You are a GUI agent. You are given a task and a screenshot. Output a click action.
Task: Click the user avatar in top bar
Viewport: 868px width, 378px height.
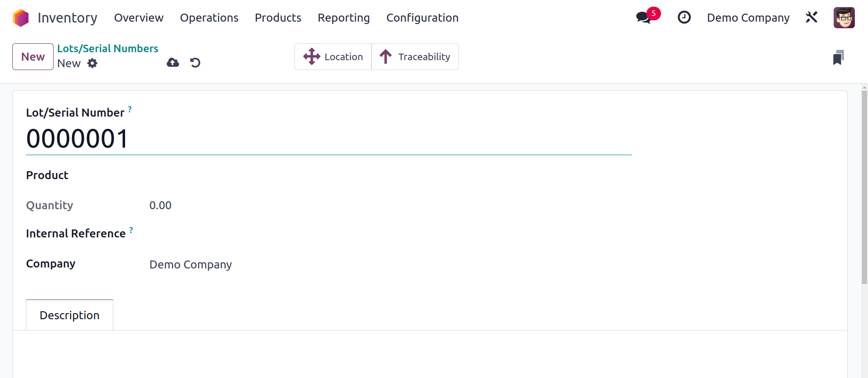click(844, 17)
